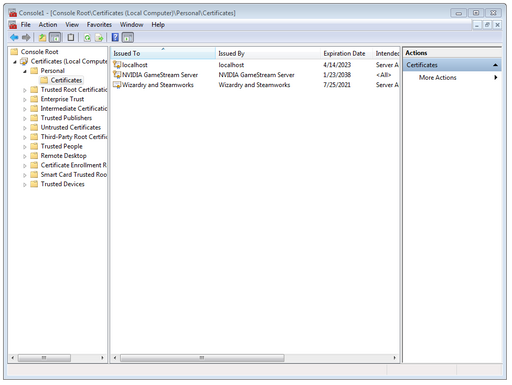Open the Action menu

pos(48,25)
